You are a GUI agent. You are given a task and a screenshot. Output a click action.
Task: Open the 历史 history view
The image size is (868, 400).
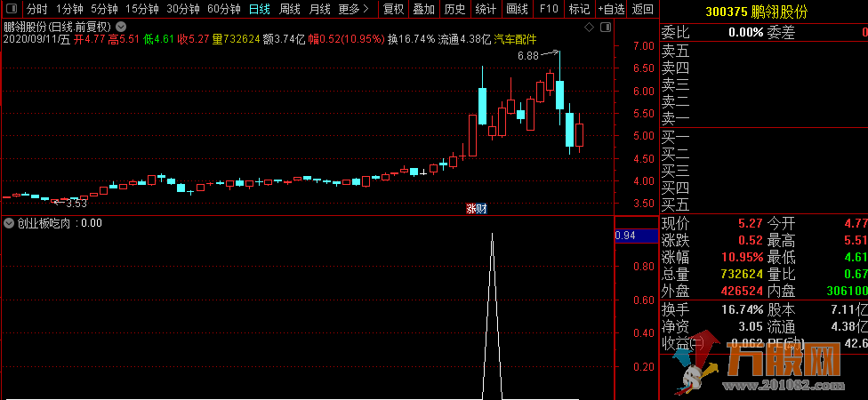pyautogui.click(x=455, y=9)
